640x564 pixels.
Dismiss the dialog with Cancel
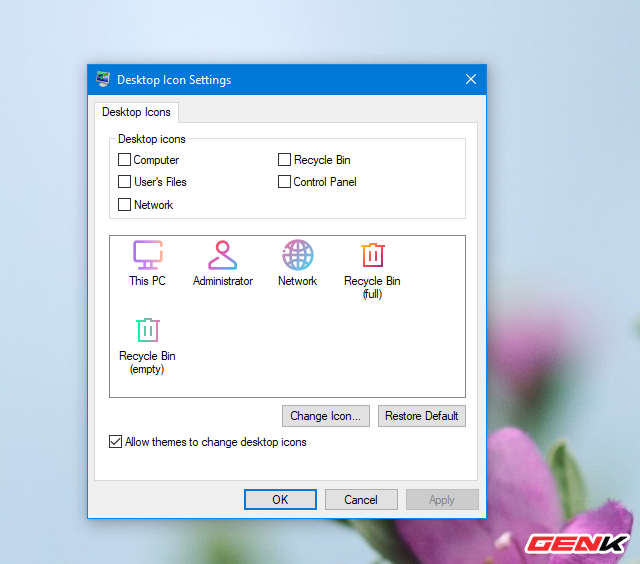(x=361, y=500)
